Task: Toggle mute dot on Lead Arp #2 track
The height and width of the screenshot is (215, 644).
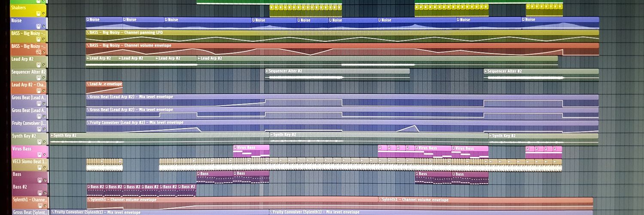Action: 44,65
